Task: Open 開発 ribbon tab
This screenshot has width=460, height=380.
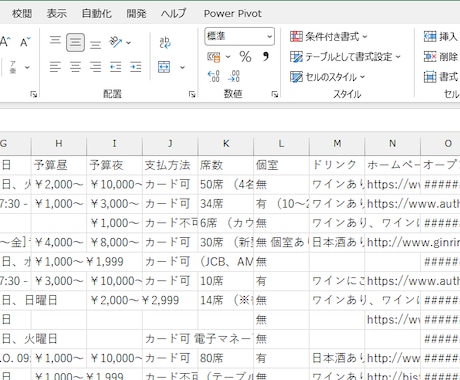Action: 136,14
